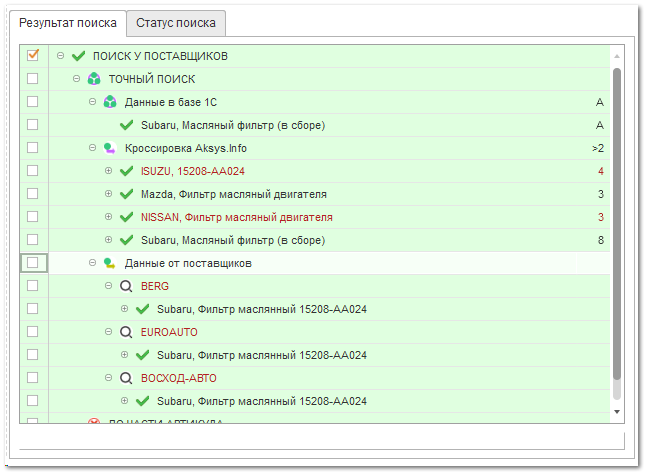
Task: Click checkmark icon beside ISUZU, 15208-AA024
Action: 126,171
